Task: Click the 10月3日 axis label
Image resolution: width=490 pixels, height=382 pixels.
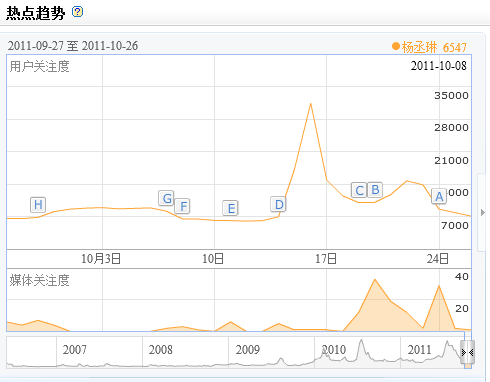Action: pyautogui.click(x=101, y=259)
